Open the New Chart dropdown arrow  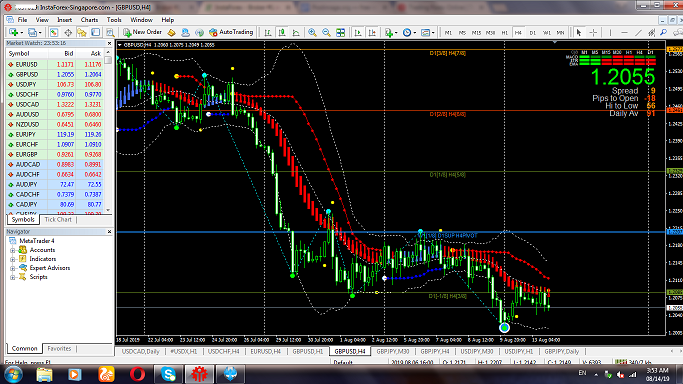(x=21, y=33)
